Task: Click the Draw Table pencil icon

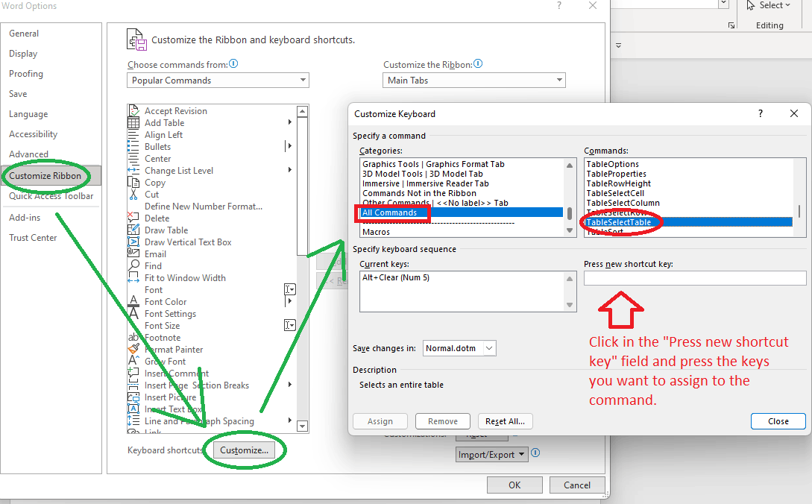Action: click(x=133, y=230)
